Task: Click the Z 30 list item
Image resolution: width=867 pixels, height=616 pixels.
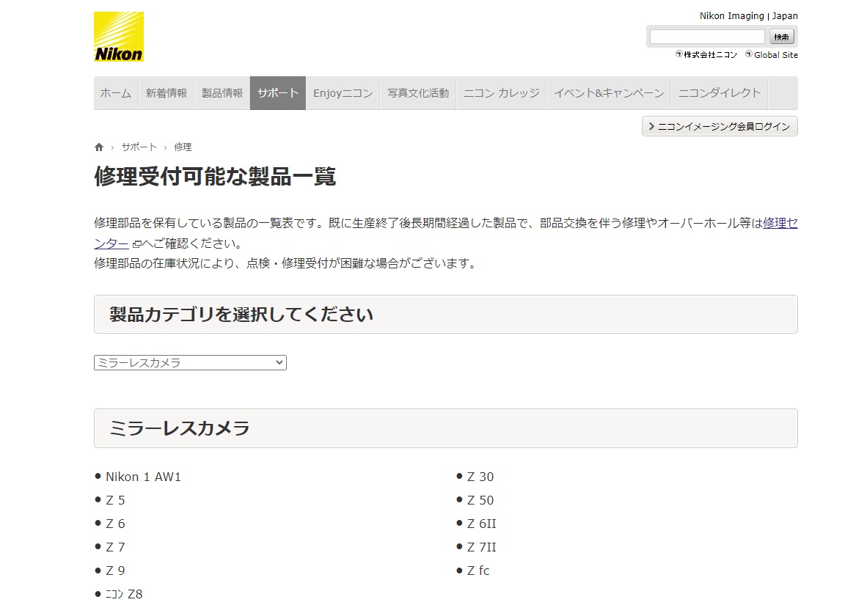Action: (480, 477)
